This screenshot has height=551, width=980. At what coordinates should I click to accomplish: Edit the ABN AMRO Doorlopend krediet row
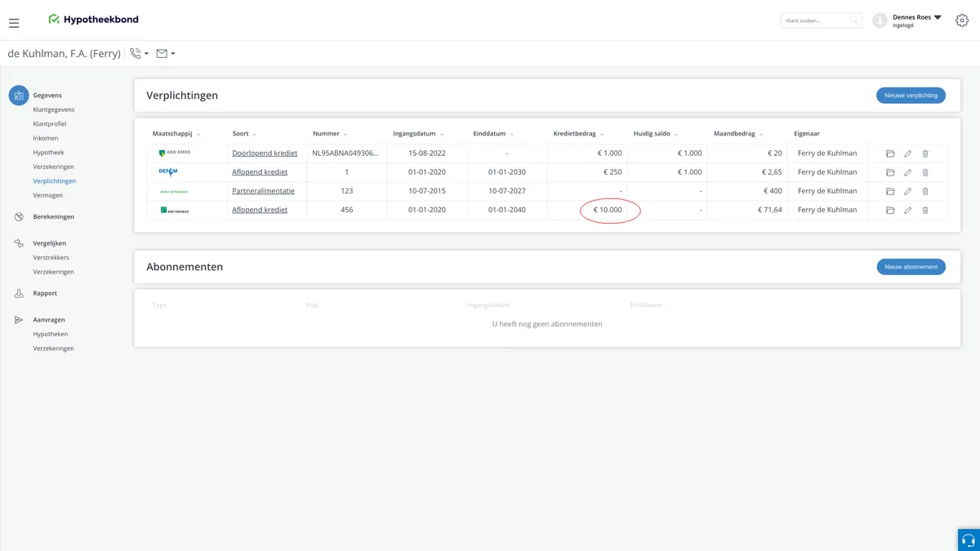click(908, 153)
